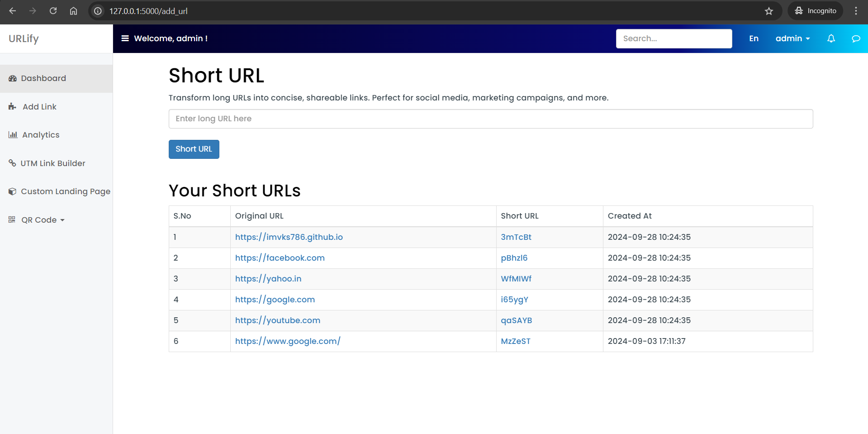The width and height of the screenshot is (868, 434).
Task: Open UTM Link Builder
Action: coord(56,163)
